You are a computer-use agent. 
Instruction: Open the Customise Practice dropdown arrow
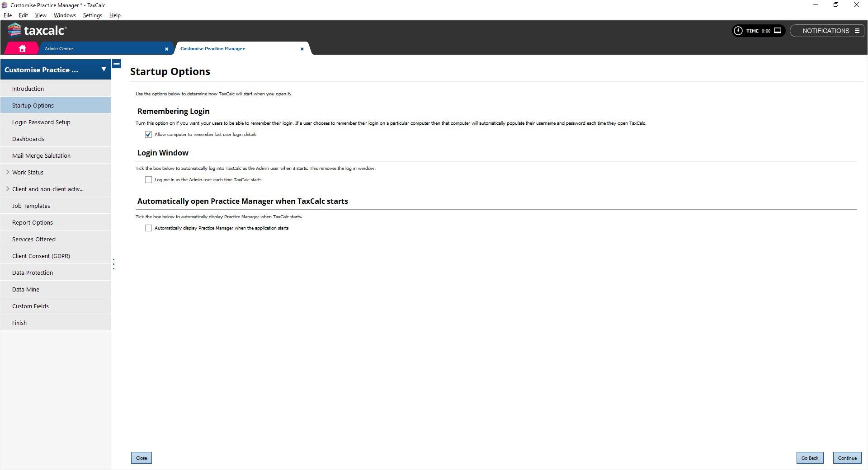[104, 70]
